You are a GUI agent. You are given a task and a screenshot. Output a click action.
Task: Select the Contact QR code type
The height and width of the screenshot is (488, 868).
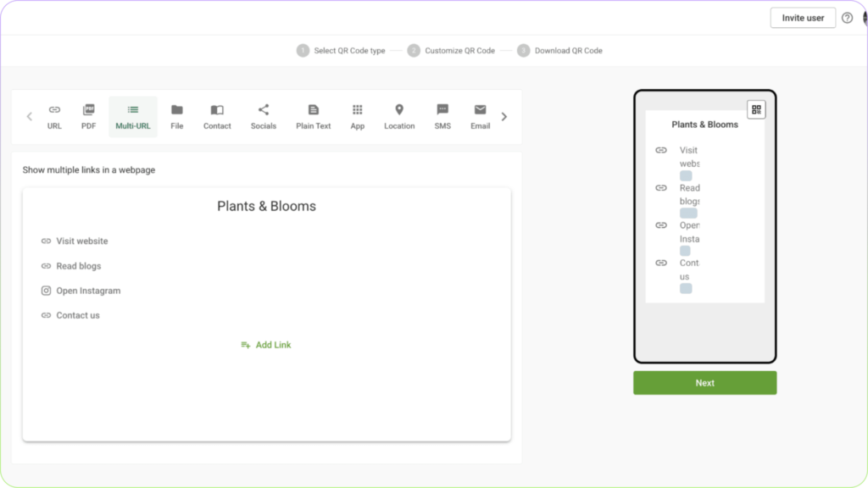point(217,116)
